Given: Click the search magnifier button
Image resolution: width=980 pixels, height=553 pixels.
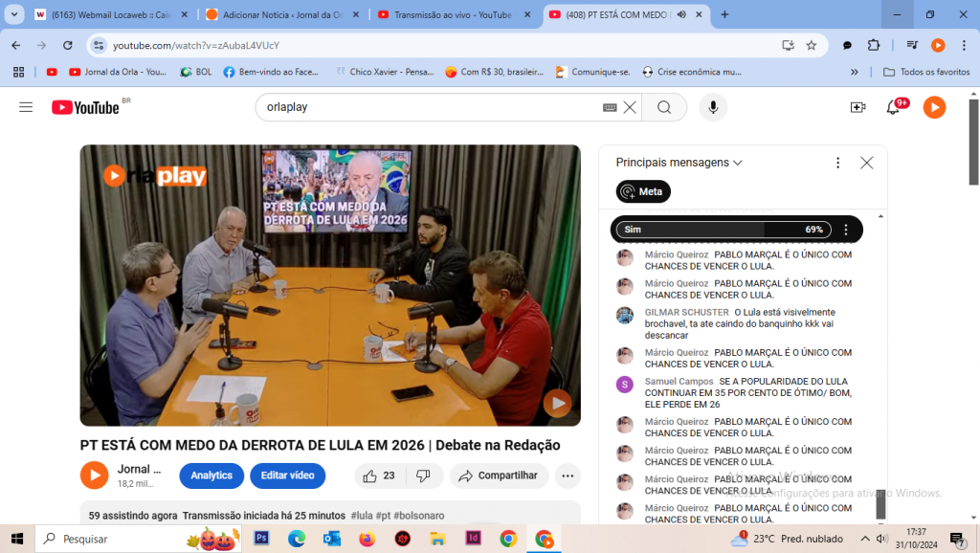Looking at the screenshot, I should [x=664, y=107].
